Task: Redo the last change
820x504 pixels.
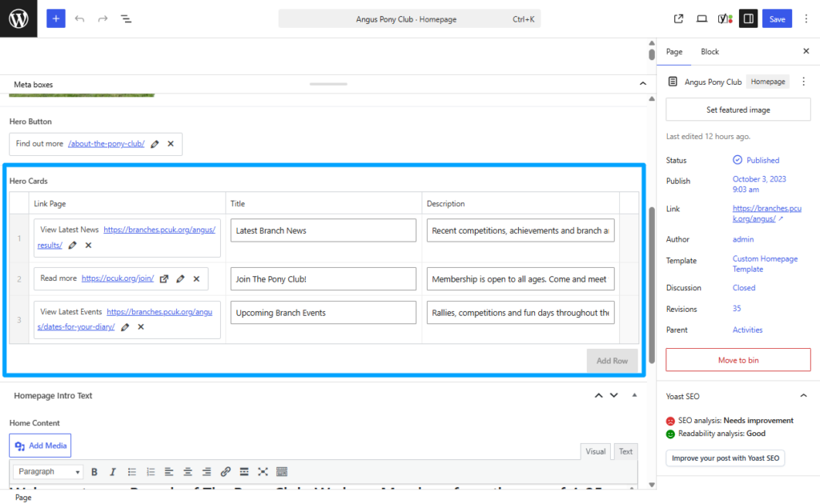Action: (x=102, y=19)
